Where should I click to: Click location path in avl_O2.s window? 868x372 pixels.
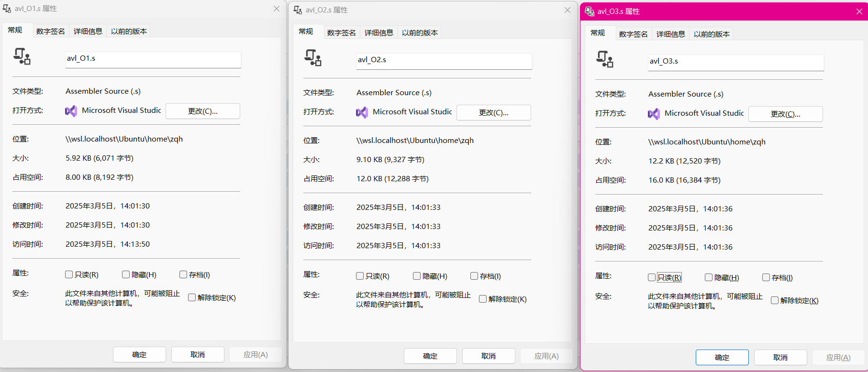[415, 140]
